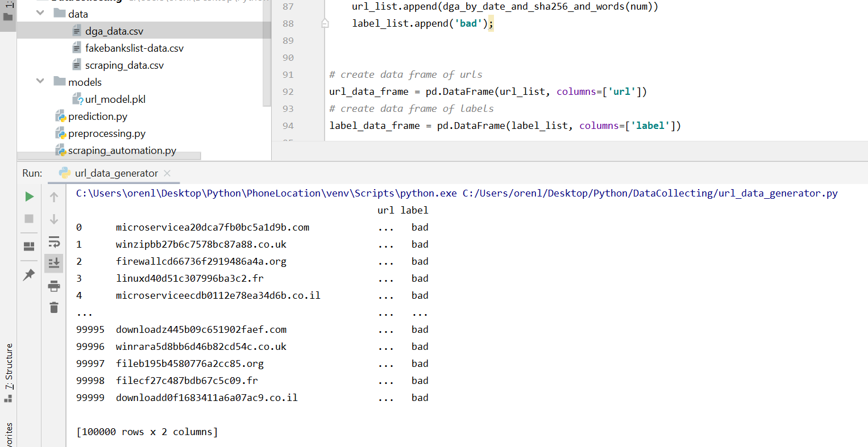
Task: Open the url_data_generator.py path in console output
Action: pyautogui.click(x=650, y=193)
